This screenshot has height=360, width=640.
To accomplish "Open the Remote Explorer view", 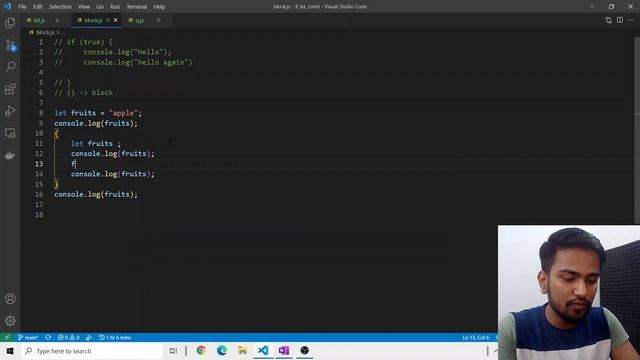I will pyautogui.click(x=10, y=133).
